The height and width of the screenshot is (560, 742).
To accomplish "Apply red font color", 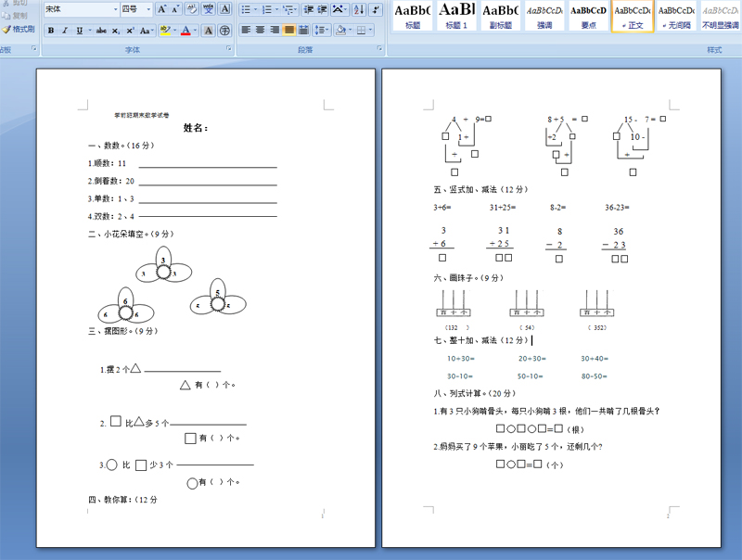I will tap(185, 31).
